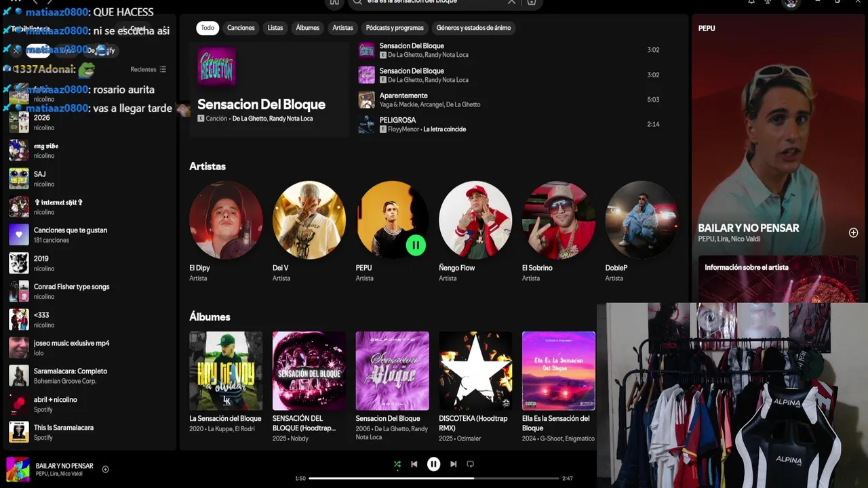Pause playback in the bottom player bar

coord(433,464)
